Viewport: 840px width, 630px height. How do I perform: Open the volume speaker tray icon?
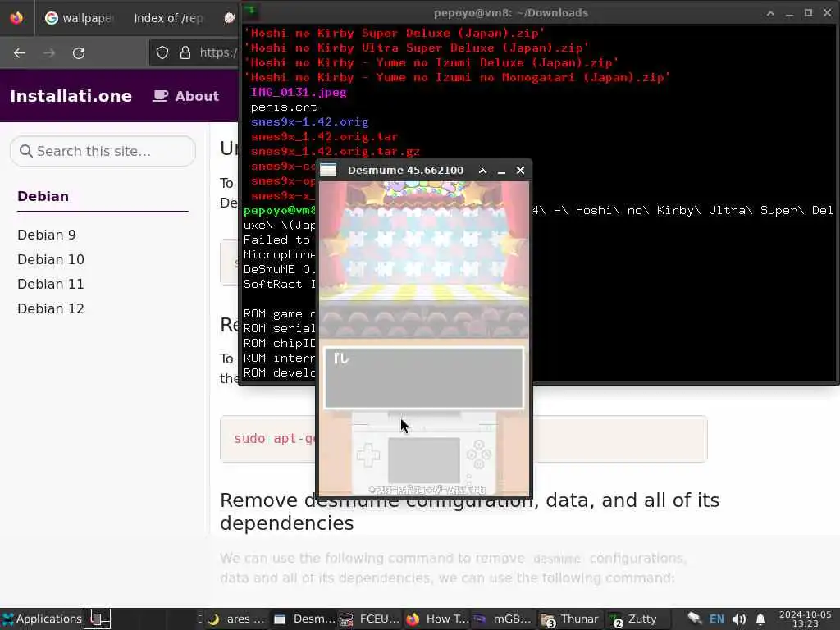point(739,619)
